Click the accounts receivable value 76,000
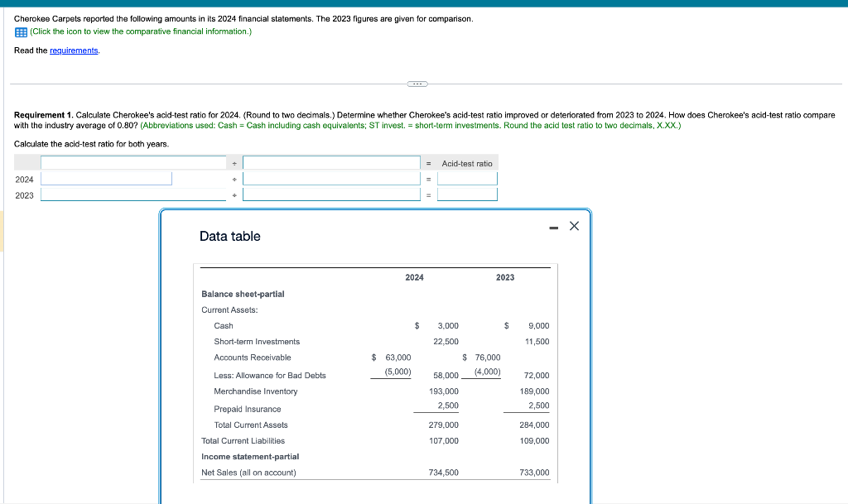 coord(488,358)
